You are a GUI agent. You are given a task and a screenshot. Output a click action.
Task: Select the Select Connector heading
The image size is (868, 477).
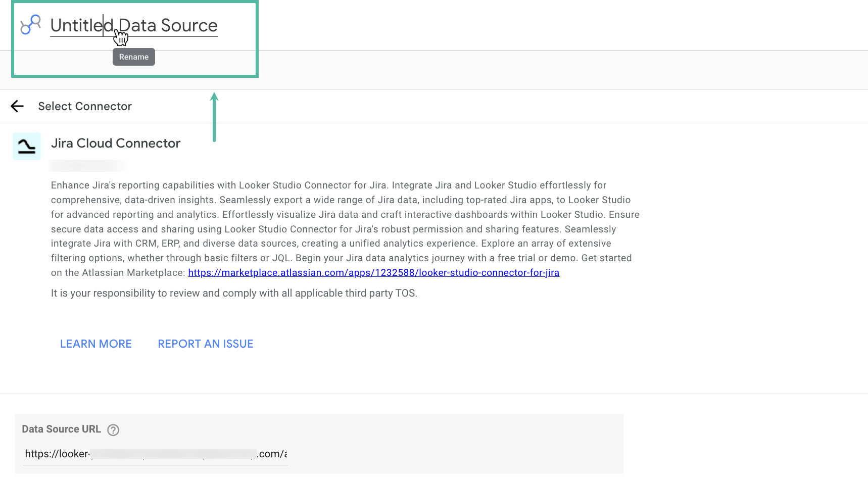coord(85,106)
